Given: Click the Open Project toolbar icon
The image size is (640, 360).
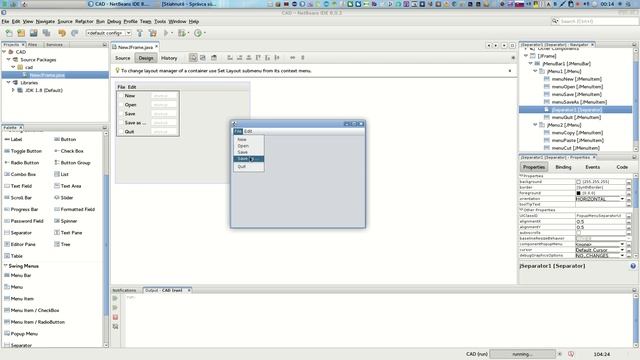Looking at the screenshot, I should click(33, 33).
